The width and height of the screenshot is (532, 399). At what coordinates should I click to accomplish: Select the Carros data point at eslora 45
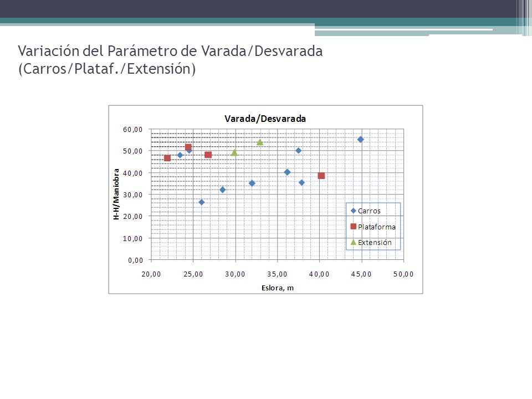click(x=361, y=140)
